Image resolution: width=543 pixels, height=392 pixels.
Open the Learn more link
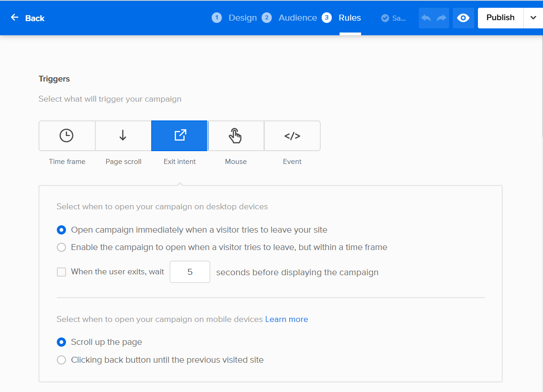pos(286,319)
